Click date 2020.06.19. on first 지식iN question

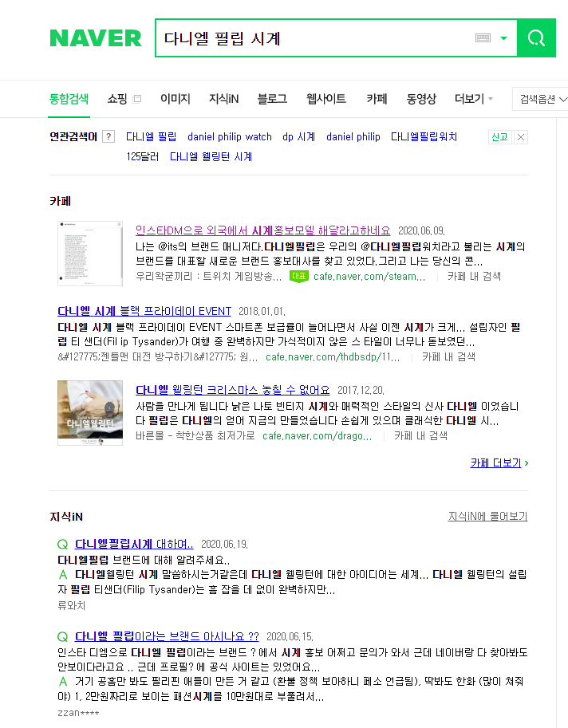(224, 545)
